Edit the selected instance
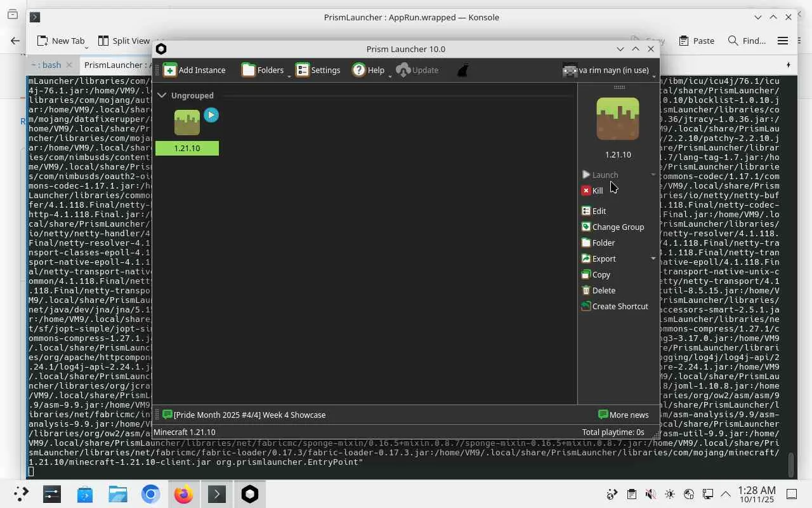Image resolution: width=812 pixels, height=508 pixels. coord(594,211)
